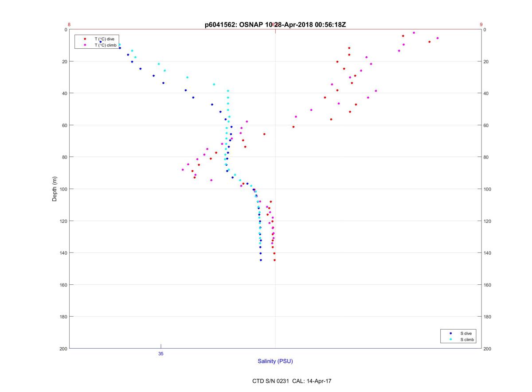
Task: Click the red "8" temperature tick label
Action: pyautogui.click(x=69, y=25)
